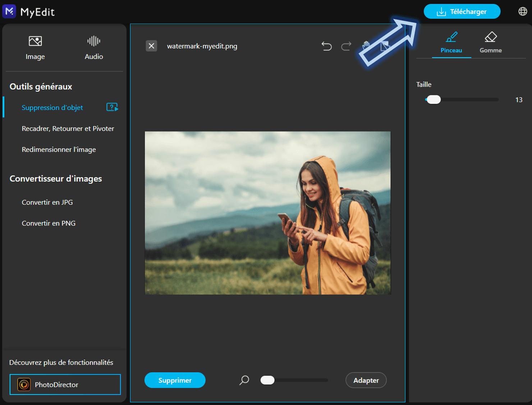Image resolution: width=532 pixels, height=405 pixels.
Task: Click the Adapter fit button
Action: tap(366, 380)
